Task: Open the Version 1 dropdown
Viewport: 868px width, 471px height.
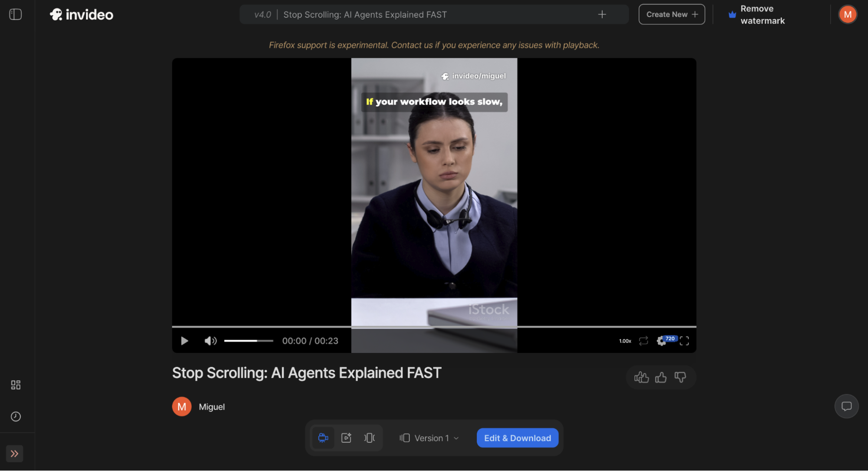Action: tap(432, 438)
